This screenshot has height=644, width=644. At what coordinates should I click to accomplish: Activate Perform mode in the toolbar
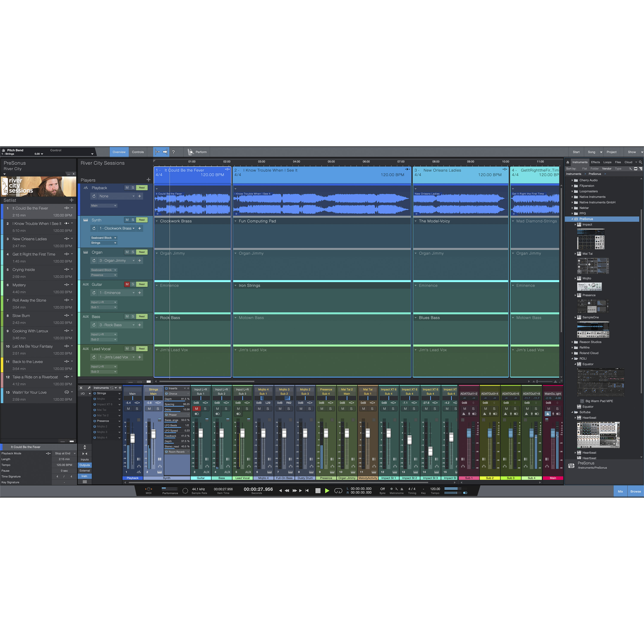coord(197,152)
